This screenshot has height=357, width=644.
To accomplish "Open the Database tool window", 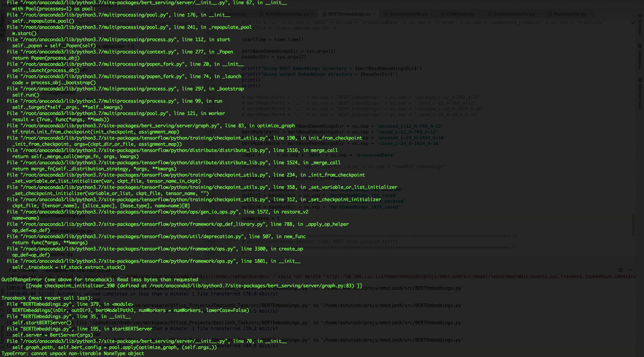I will pos(640,56).
